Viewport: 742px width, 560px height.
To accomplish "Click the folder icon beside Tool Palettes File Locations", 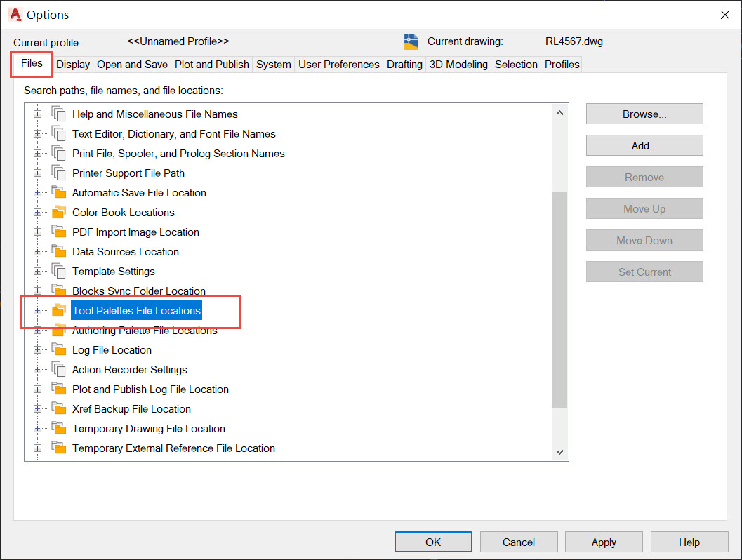I will click(x=59, y=310).
